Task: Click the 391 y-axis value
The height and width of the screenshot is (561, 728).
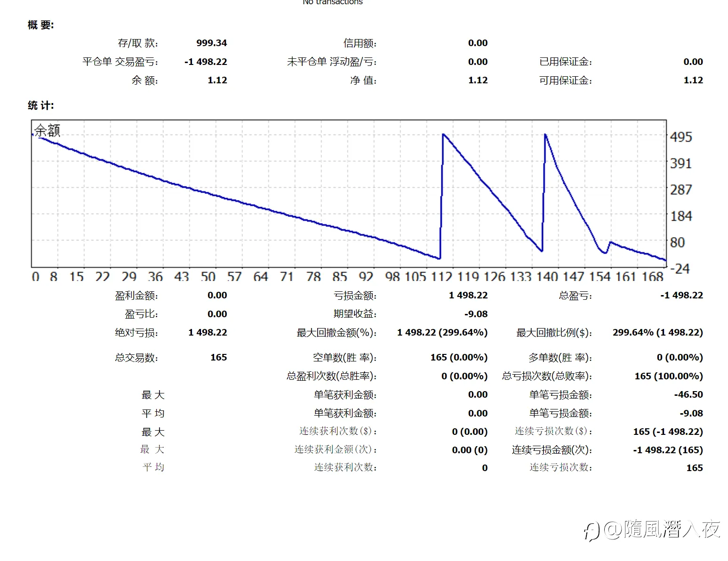Action: [681, 163]
